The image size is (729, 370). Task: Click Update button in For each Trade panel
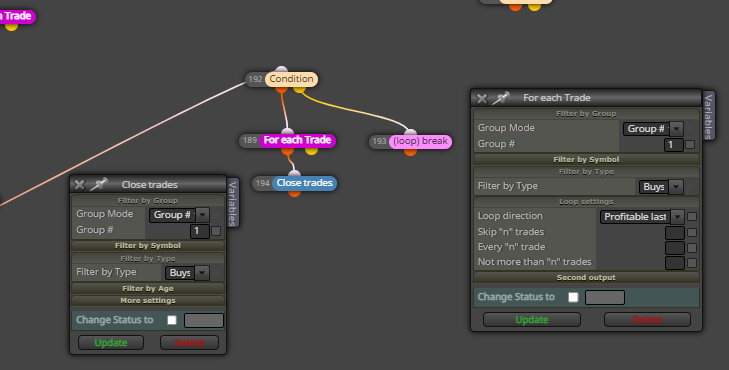pyautogui.click(x=532, y=320)
